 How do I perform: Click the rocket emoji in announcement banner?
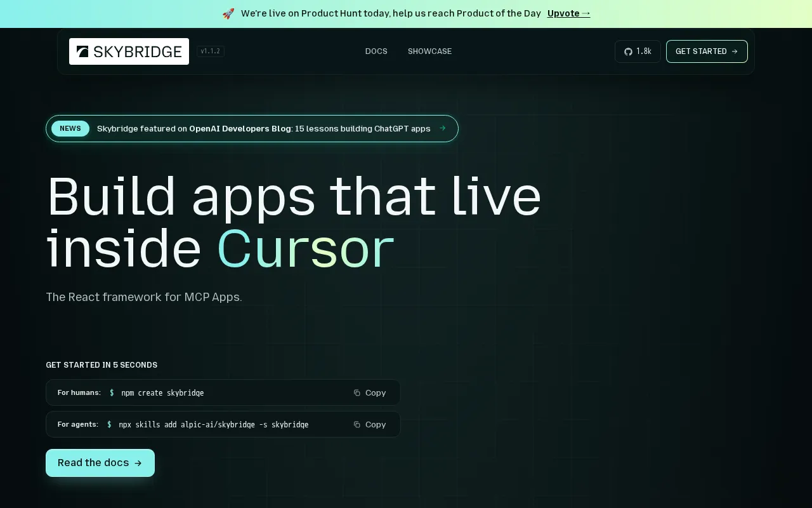point(228,13)
